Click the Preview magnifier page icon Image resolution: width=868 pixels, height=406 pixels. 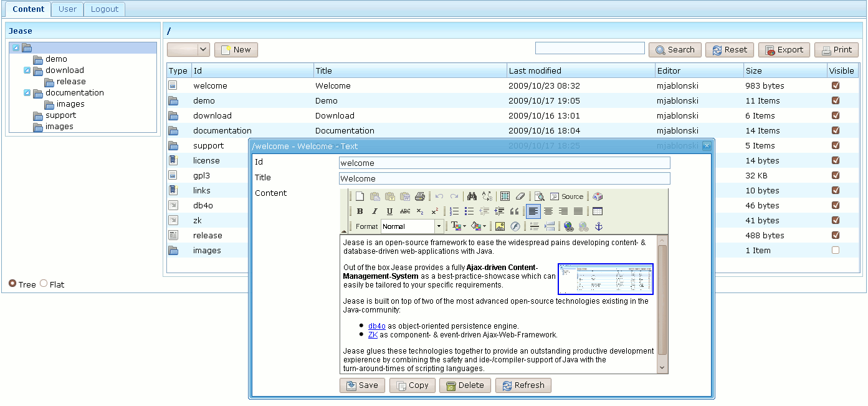539,196
